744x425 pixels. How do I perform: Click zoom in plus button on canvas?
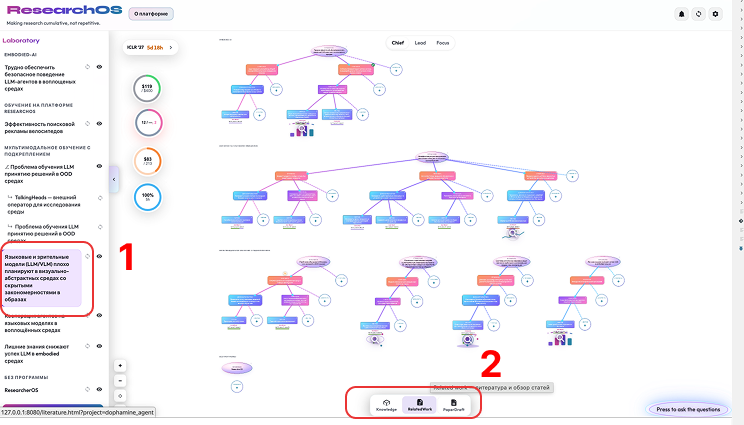(120, 365)
